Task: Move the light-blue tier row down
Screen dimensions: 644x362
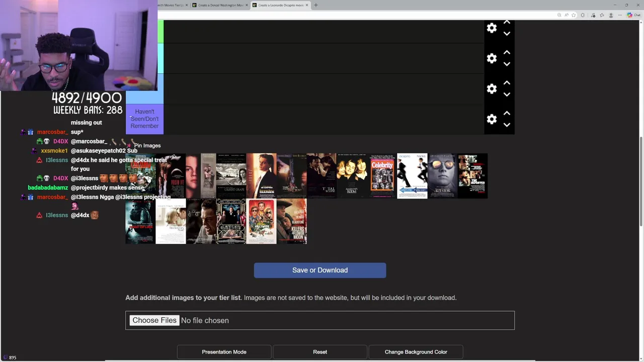Action: pos(507,64)
